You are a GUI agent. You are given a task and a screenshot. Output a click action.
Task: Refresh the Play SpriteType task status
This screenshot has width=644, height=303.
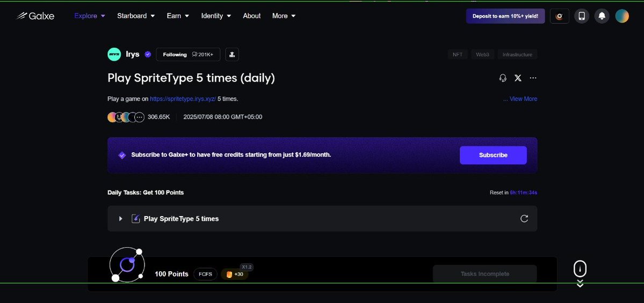click(524, 219)
